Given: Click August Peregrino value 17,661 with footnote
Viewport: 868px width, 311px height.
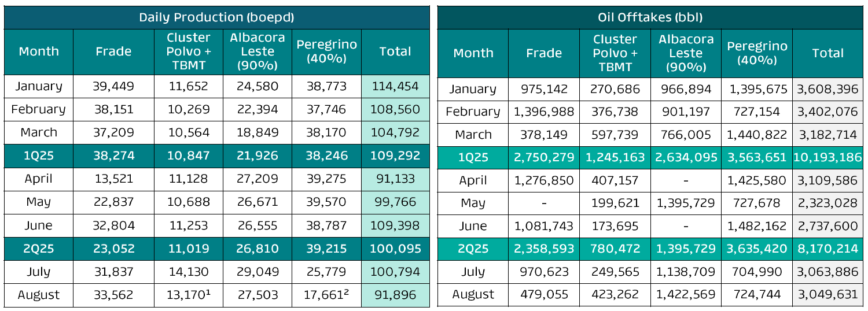Looking at the screenshot, I should click(x=326, y=295).
